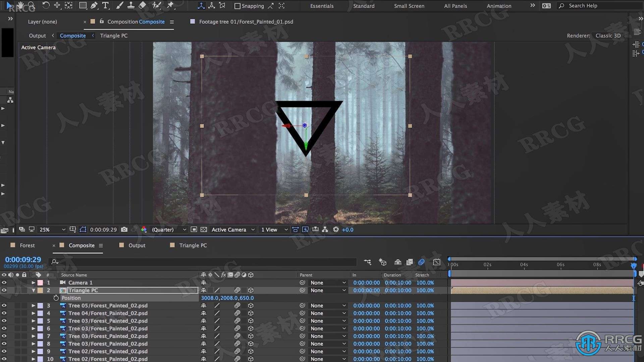Viewport: 644px width, 362px height.
Task: Click the Animation workspace button
Action: click(499, 5)
